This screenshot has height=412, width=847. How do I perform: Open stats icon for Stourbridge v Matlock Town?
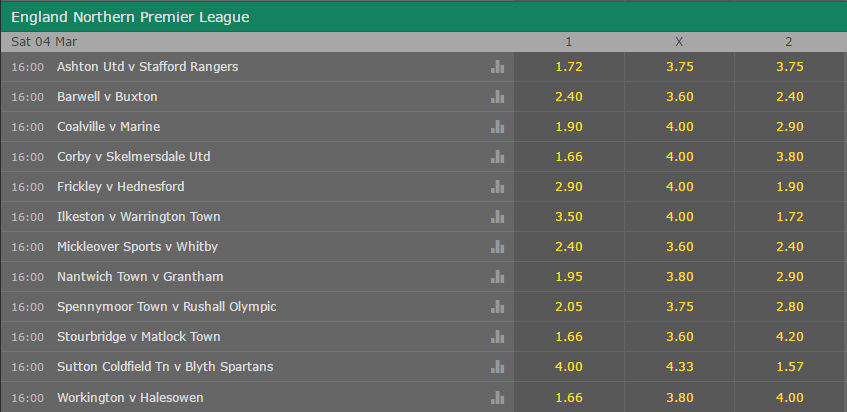coord(498,336)
